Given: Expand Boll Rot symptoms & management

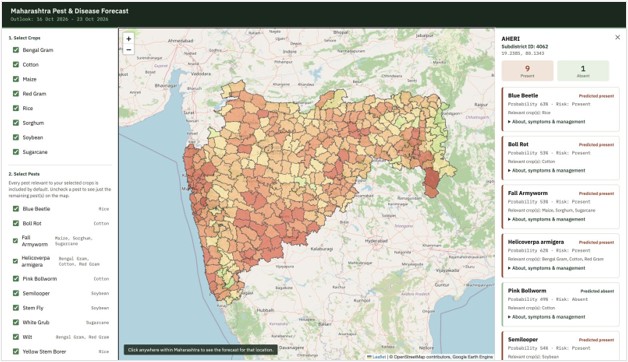Looking at the screenshot, I should [547, 171].
